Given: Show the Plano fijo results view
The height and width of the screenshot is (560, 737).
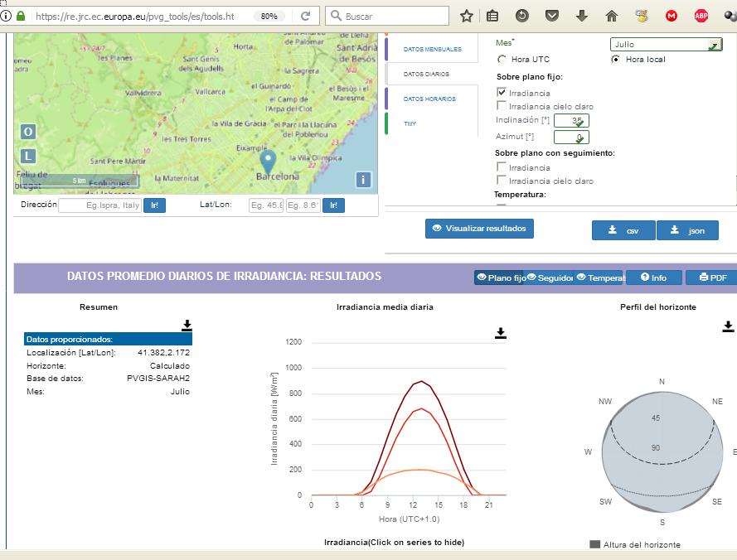Looking at the screenshot, I should tap(501, 278).
